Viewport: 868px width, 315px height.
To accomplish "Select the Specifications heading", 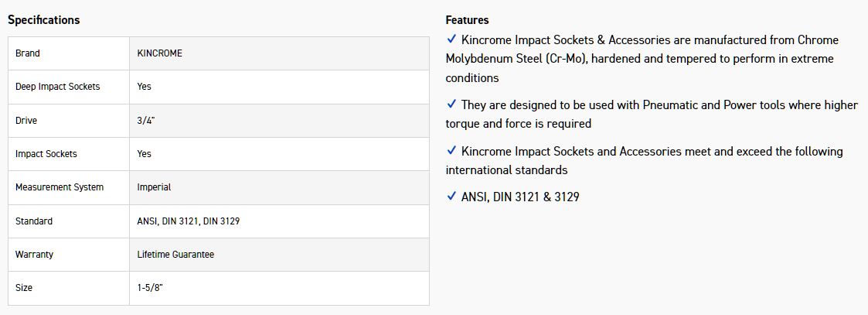I will [44, 20].
